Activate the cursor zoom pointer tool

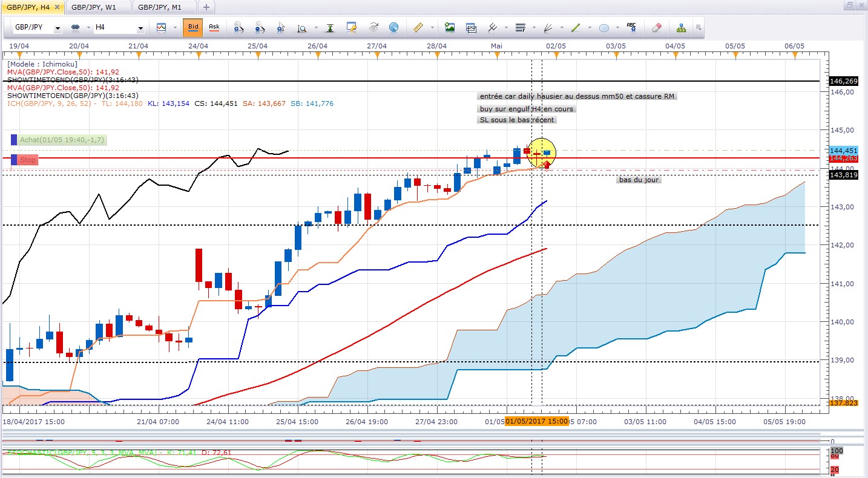(x=281, y=28)
